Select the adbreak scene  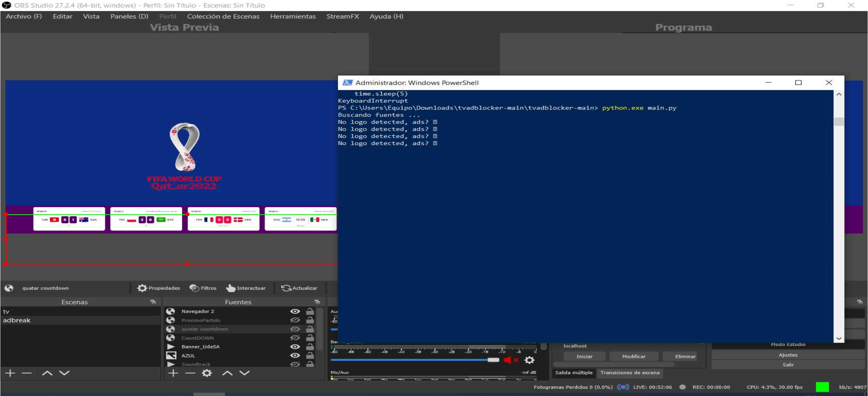pos(16,320)
